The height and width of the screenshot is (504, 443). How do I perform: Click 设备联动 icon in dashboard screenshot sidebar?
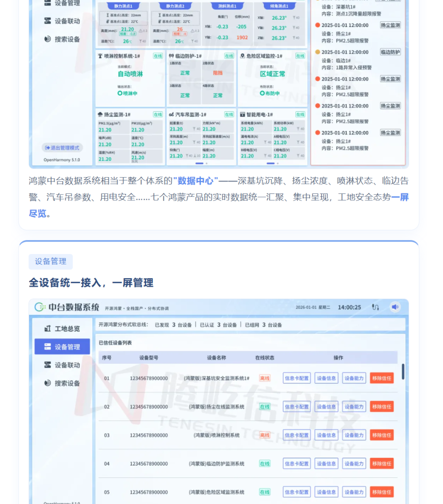[x=48, y=21]
